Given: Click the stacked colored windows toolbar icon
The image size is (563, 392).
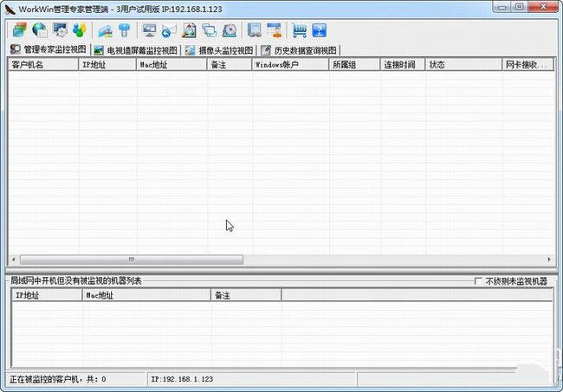Looking at the screenshot, I should click(x=18, y=30).
